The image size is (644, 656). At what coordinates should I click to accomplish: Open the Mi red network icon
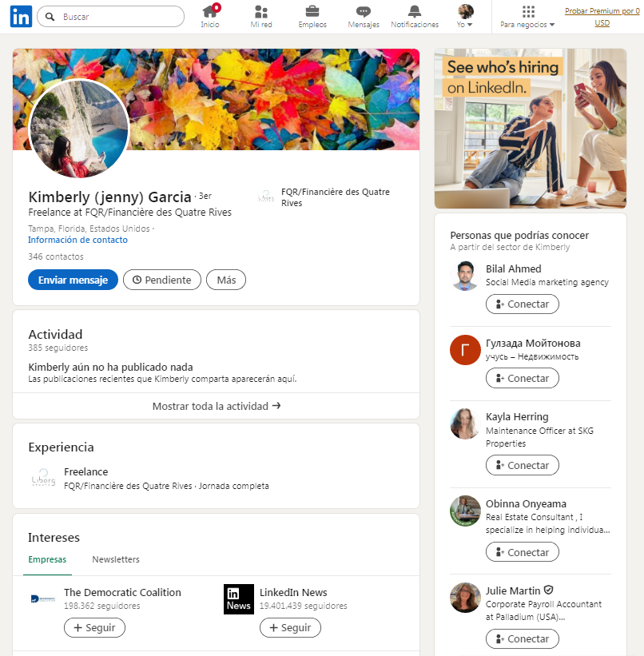(x=261, y=11)
